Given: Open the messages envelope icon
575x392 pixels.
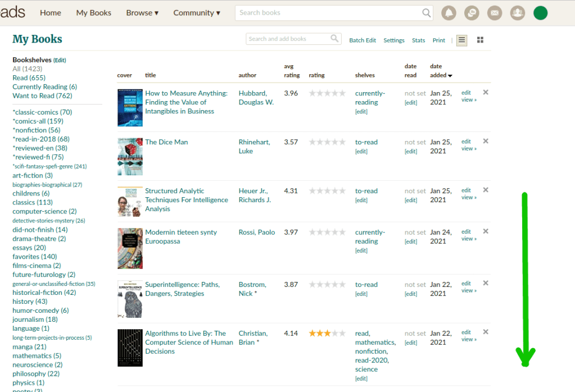Looking at the screenshot, I should point(495,13).
